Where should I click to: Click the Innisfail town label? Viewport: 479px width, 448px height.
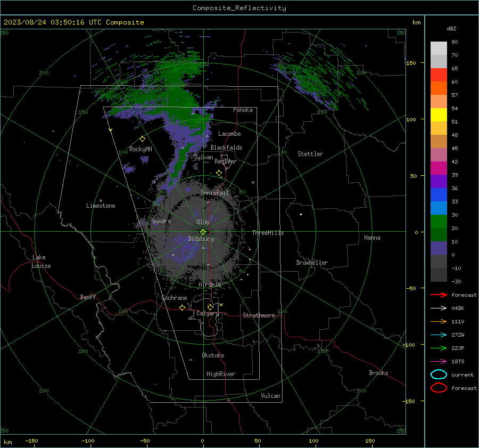coord(215,193)
